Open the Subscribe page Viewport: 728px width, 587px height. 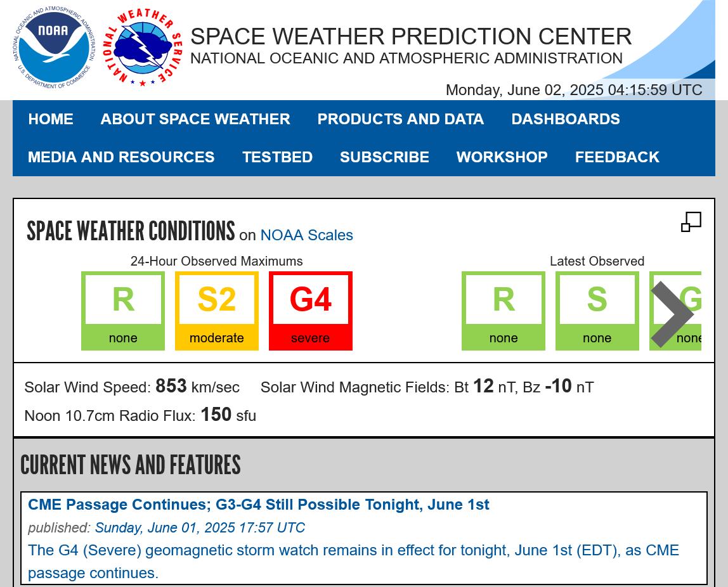click(384, 157)
